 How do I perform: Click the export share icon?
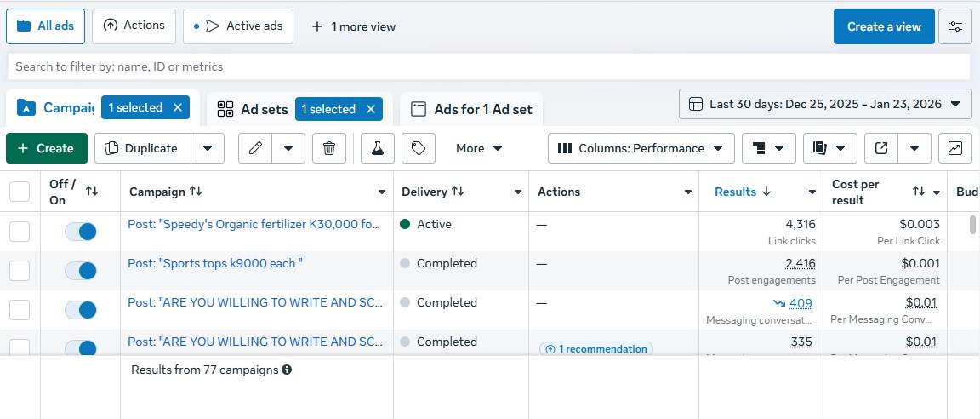point(881,148)
